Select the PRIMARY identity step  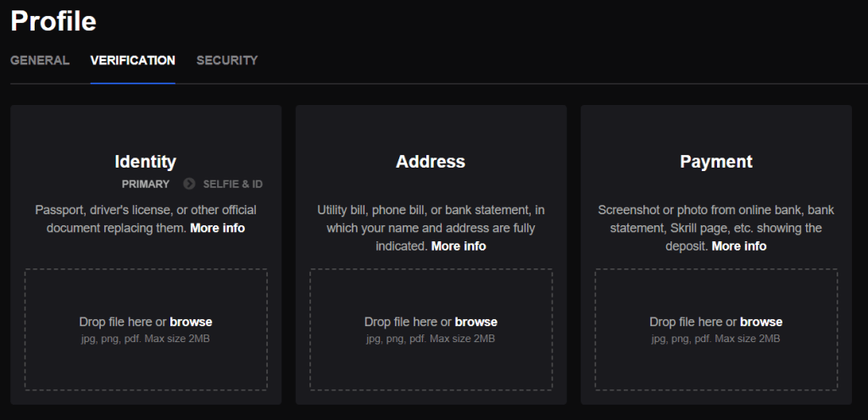(x=146, y=184)
